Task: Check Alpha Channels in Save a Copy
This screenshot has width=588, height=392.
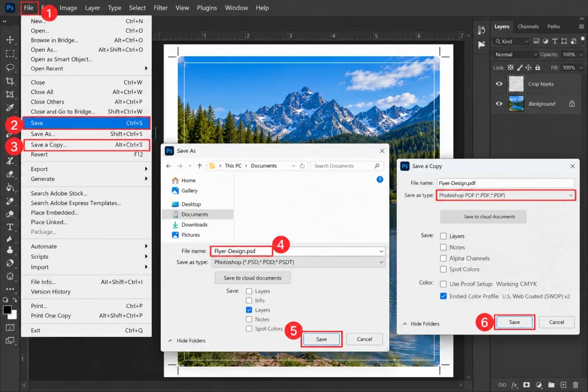Action: [x=443, y=258]
